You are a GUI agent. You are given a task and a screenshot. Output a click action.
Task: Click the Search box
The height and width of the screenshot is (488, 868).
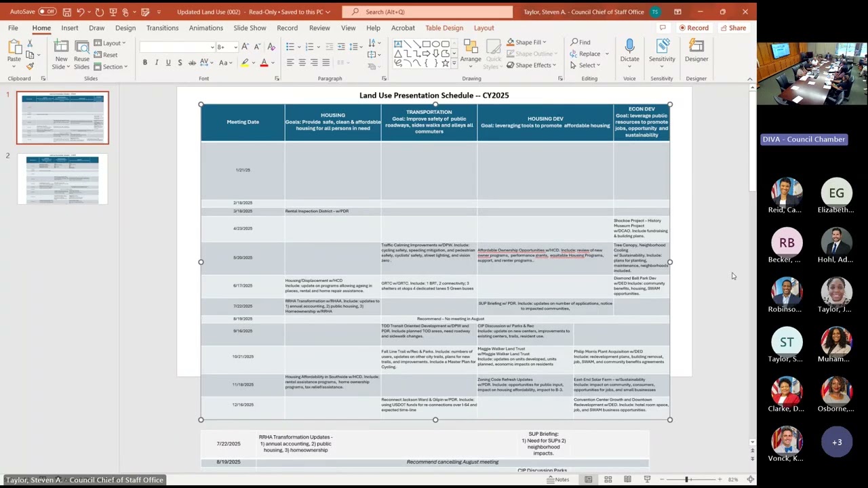427,12
